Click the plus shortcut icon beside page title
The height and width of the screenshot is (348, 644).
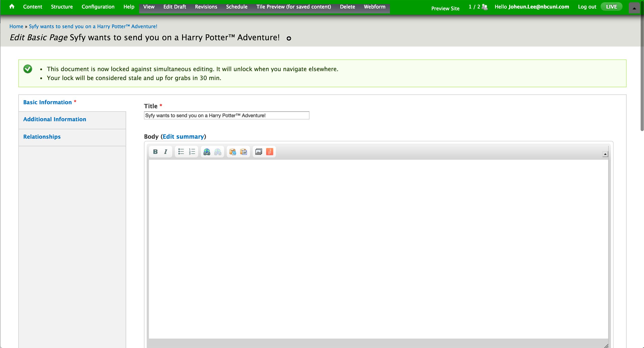click(289, 38)
